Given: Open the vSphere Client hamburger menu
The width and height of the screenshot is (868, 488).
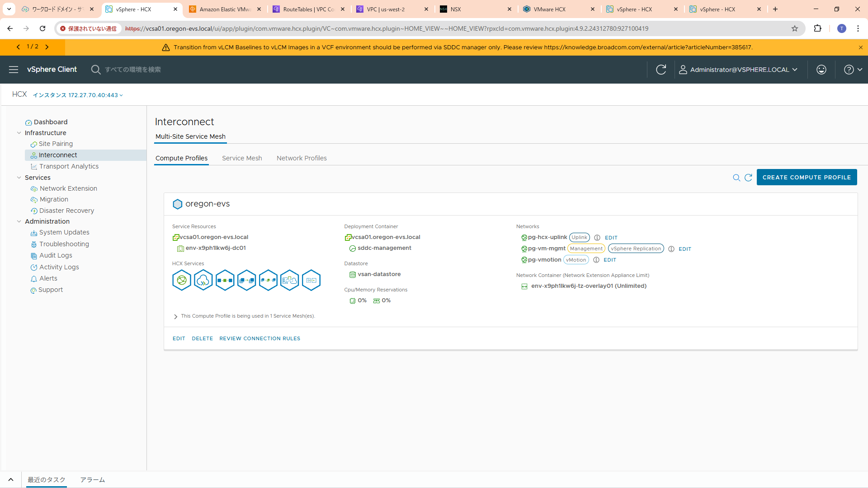Looking at the screenshot, I should [14, 70].
